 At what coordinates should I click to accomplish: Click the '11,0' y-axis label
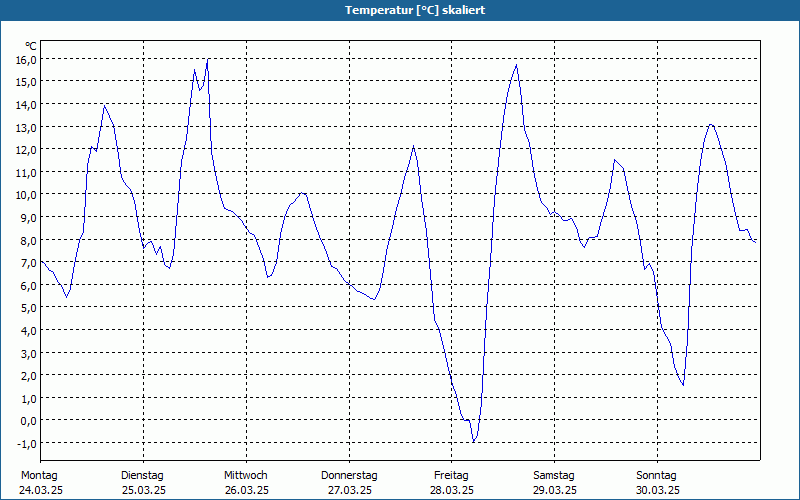point(27,172)
